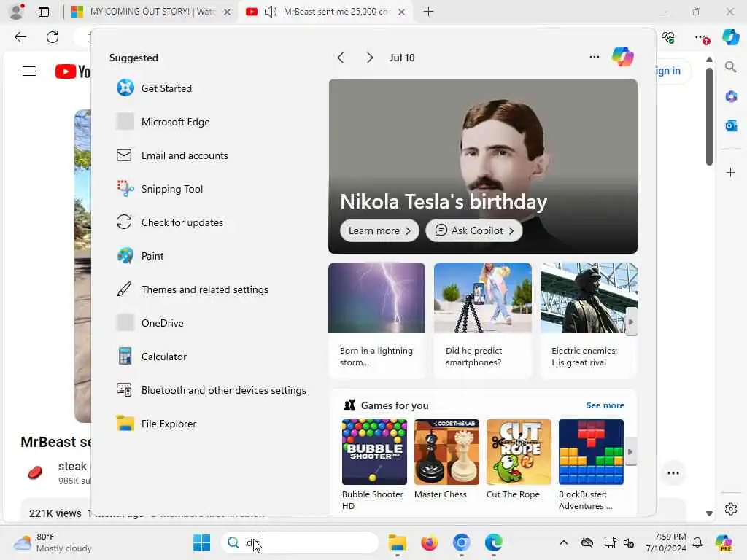Go to next day in search highlights
747x560 pixels.
370,58
